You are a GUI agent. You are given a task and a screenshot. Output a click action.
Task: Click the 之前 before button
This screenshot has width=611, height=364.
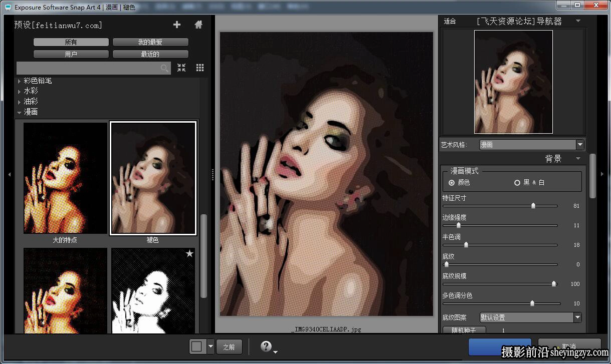230,346
